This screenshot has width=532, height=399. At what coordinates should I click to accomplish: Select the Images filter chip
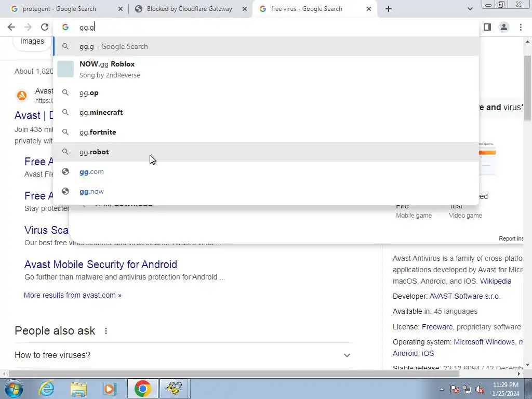[32, 42]
